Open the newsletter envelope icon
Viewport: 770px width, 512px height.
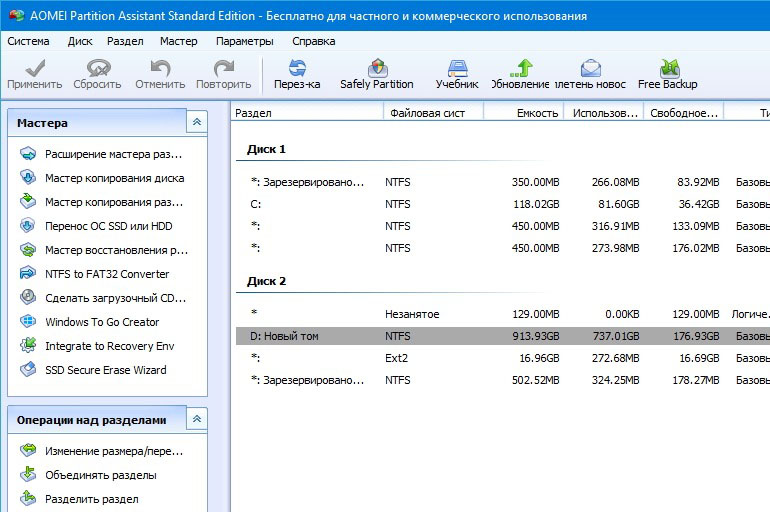(590, 68)
